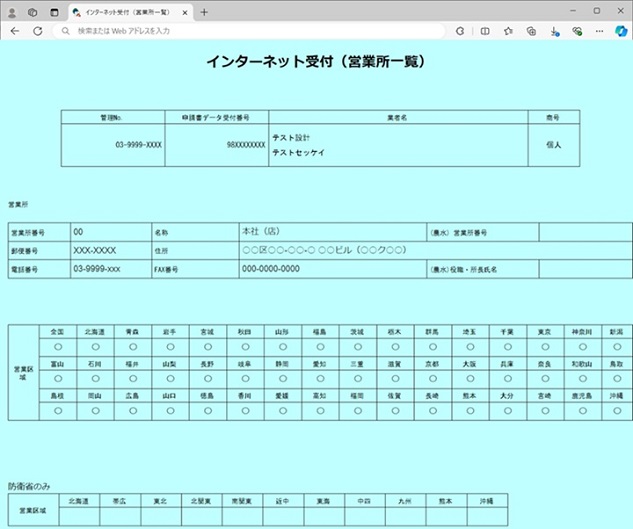Open the Workspaces icon

33,13
